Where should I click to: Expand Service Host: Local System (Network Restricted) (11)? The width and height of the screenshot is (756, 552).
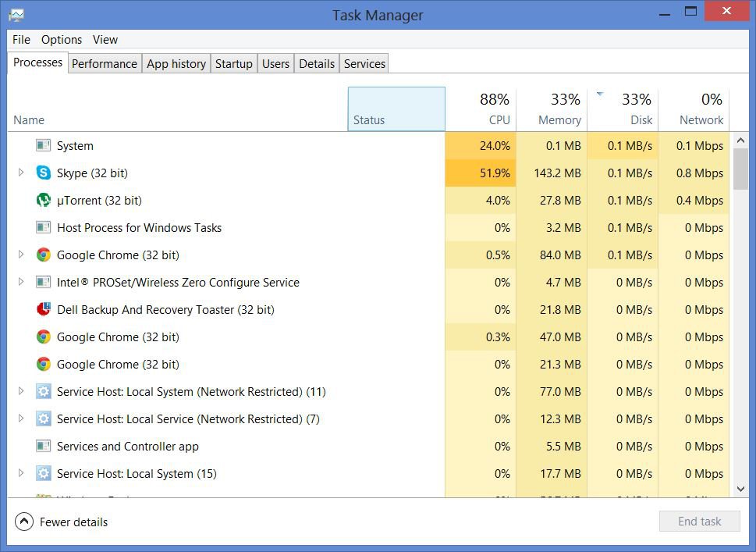click(21, 391)
